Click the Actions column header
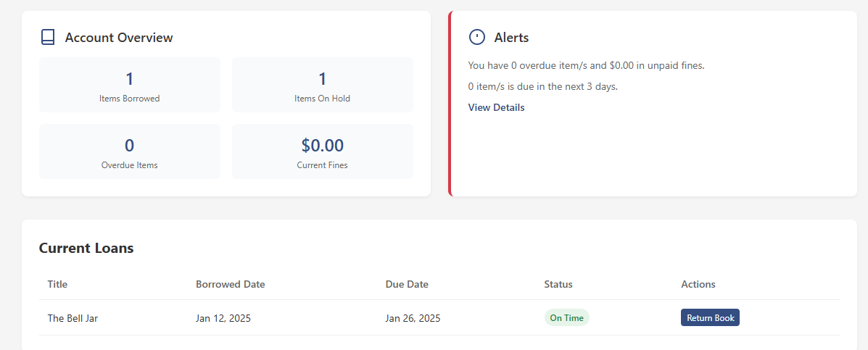The height and width of the screenshot is (350, 868). pyautogui.click(x=698, y=284)
